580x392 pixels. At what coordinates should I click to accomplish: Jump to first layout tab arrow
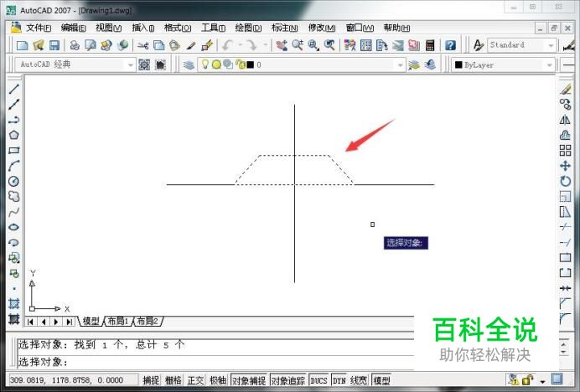click(30, 322)
